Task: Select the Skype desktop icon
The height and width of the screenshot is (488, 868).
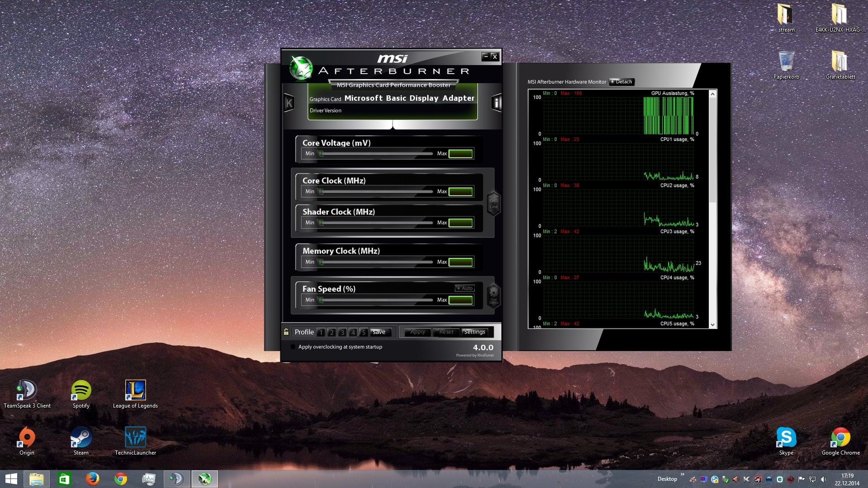Action: click(x=786, y=441)
